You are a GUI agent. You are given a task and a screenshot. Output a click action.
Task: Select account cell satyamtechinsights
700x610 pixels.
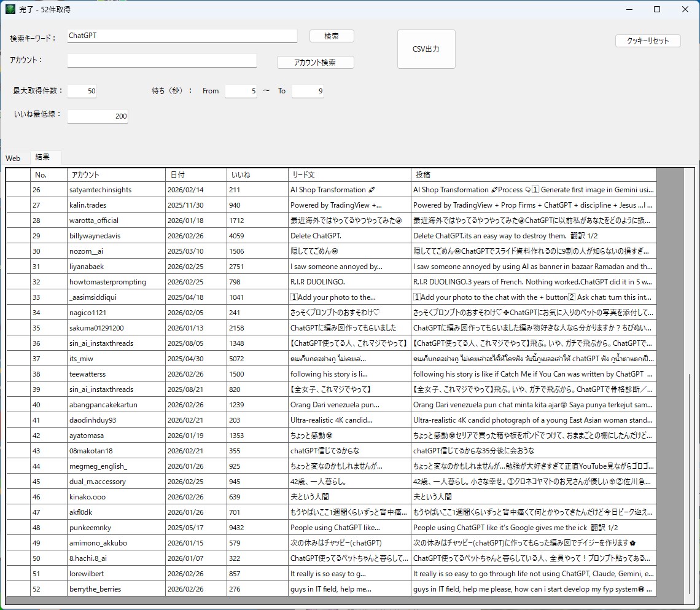pos(116,190)
